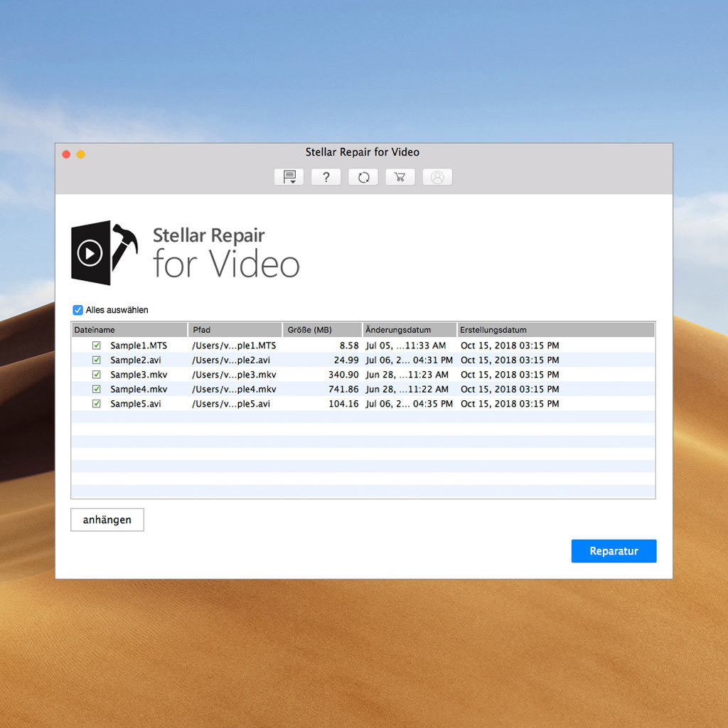728x728 pixels.
Task: Click Sample1.MTS creation date Oct 15, 2018
Action: click(x=510, y=346)
